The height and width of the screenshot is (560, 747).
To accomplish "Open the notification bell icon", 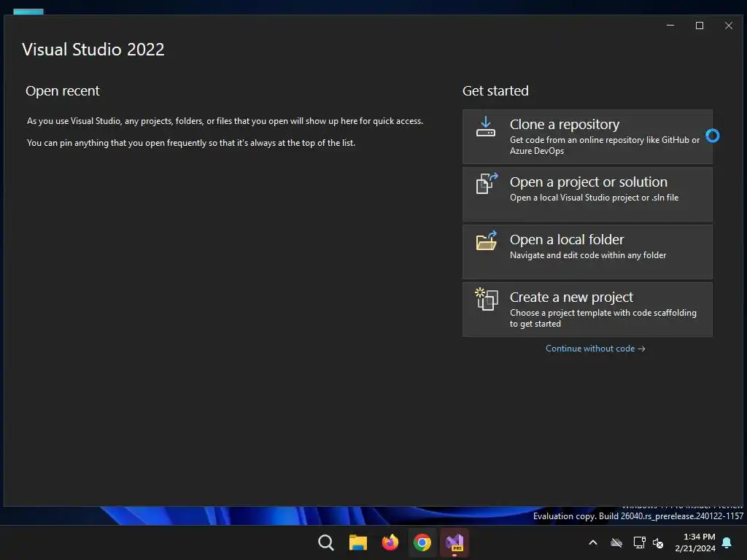I will (x=727, y=542).
